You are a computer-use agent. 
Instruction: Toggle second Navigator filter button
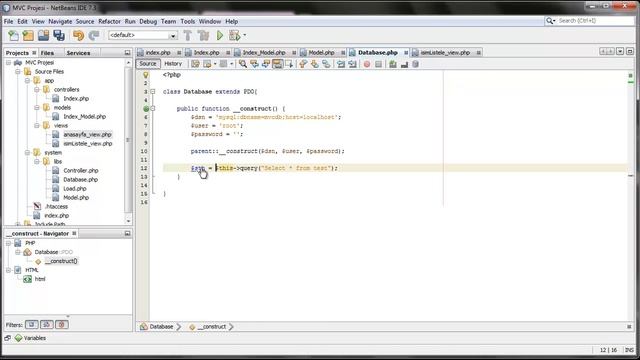point(47,325)
